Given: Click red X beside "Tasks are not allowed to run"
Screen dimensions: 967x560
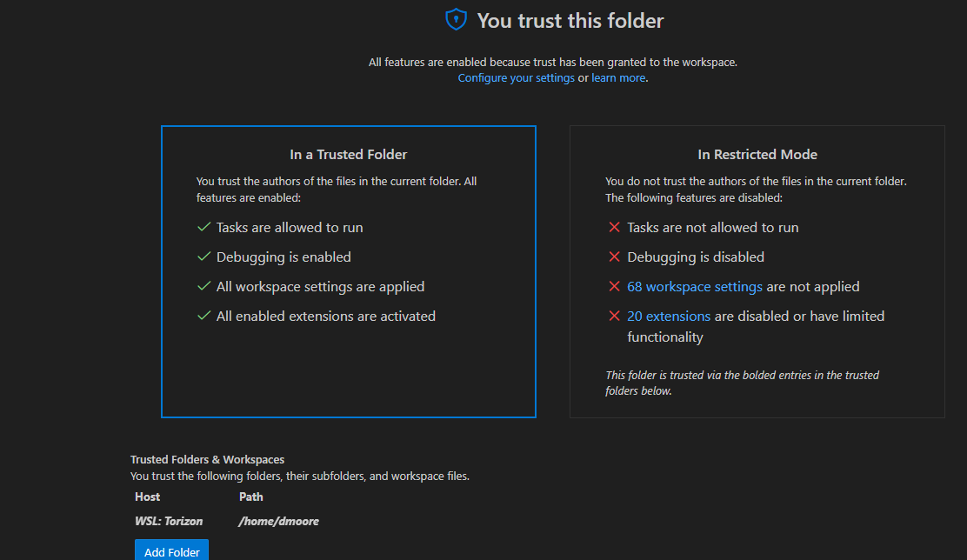Looking at the screenshot, I should coord(614,228).
